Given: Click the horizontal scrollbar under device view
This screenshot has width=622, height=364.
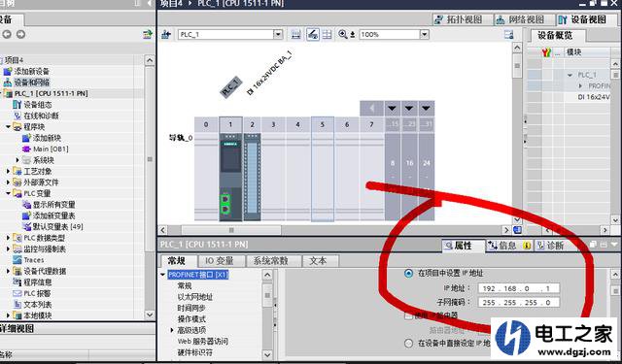Looking at the screenshot, I should 231,230.
